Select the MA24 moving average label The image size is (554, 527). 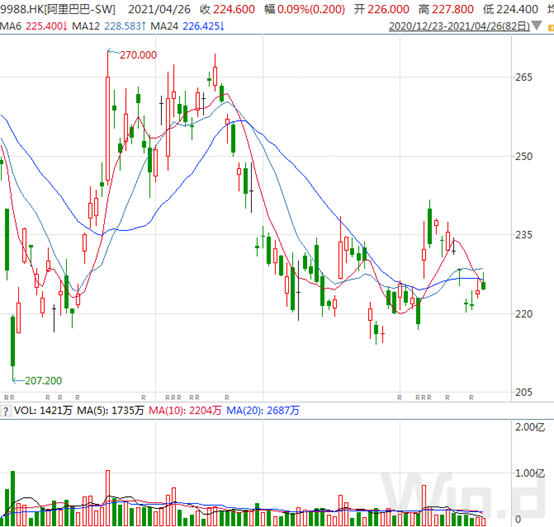tap(187, 26)
